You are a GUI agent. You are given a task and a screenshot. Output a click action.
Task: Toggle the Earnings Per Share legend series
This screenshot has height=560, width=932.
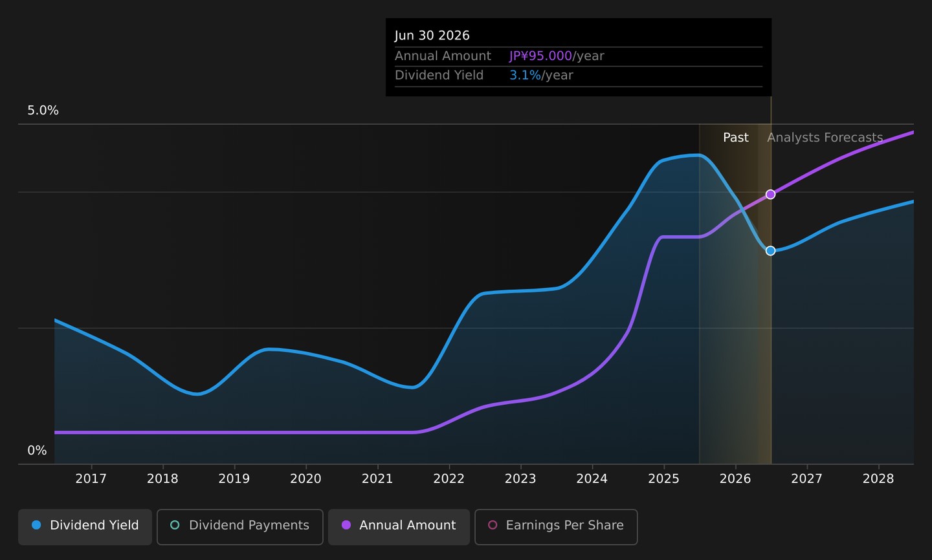[x=556, y=526]
